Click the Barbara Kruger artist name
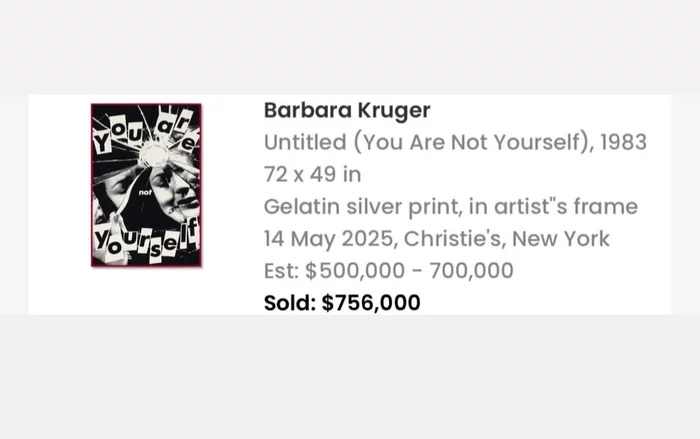700x439 pixels. pyautogui.click(x=347, y=110)
